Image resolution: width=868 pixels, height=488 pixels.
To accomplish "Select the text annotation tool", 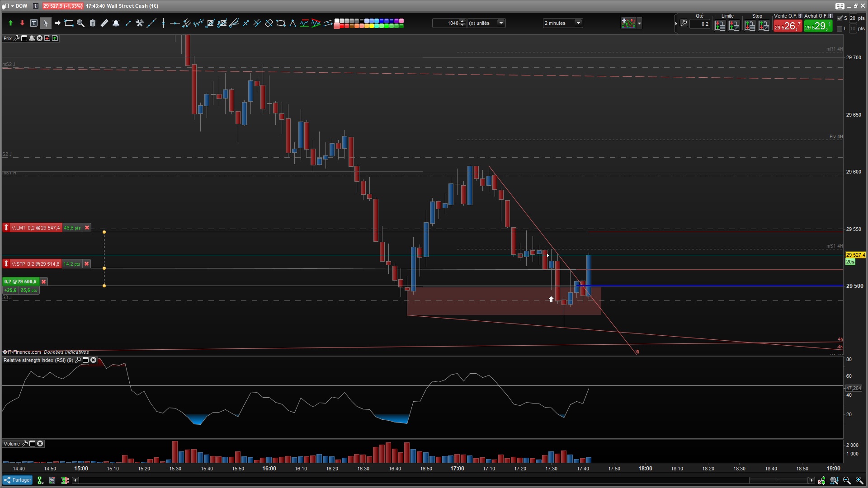I will pos(34,23).
